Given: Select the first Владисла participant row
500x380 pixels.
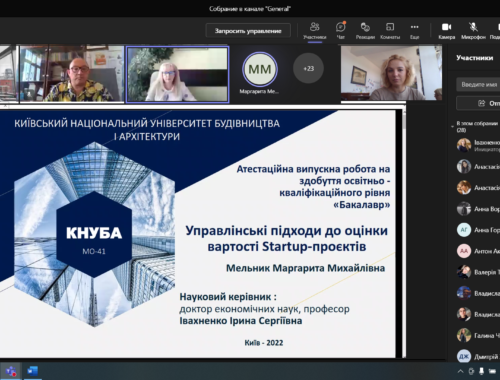Looking at the screenshot, I should [x=478, y=293].
